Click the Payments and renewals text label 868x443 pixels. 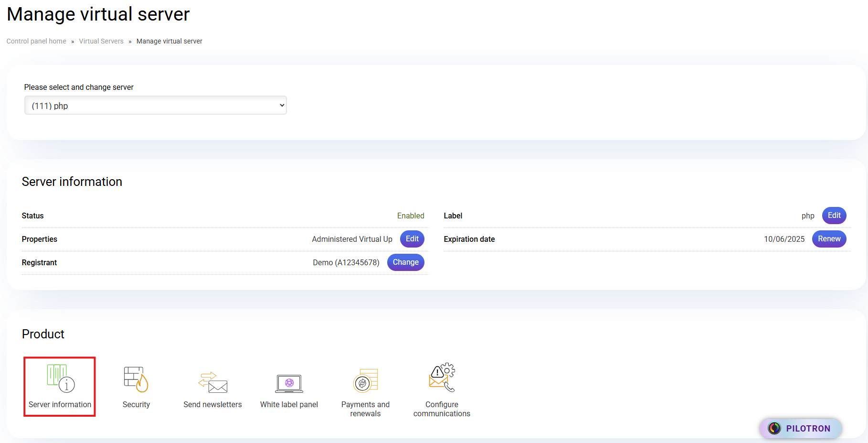[365, 409]
